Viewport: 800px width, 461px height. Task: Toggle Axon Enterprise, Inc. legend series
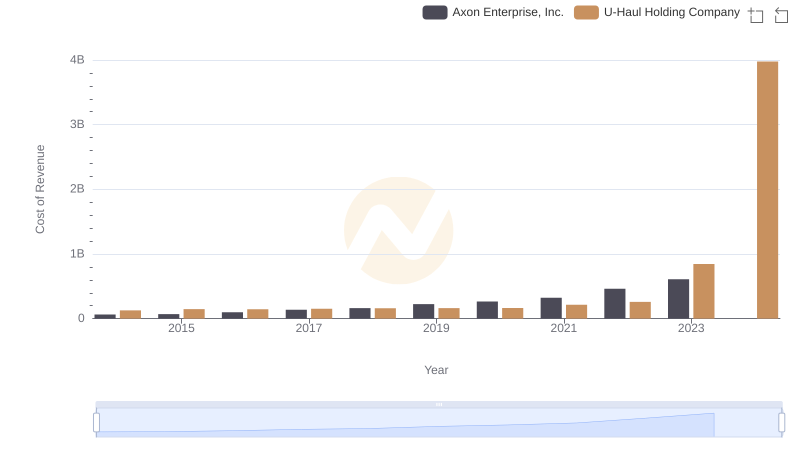(x=493, y=12)
